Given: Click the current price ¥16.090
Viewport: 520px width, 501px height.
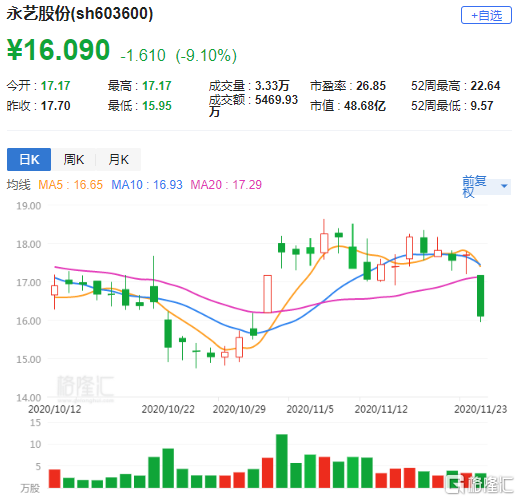Looking at the screenshot, I should [x=58, y=50].
